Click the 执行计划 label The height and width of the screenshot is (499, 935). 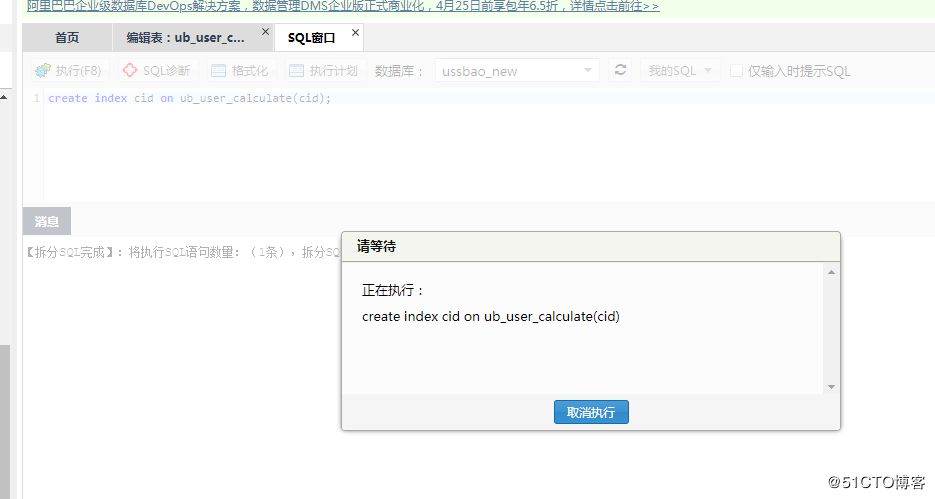point(333,71)
